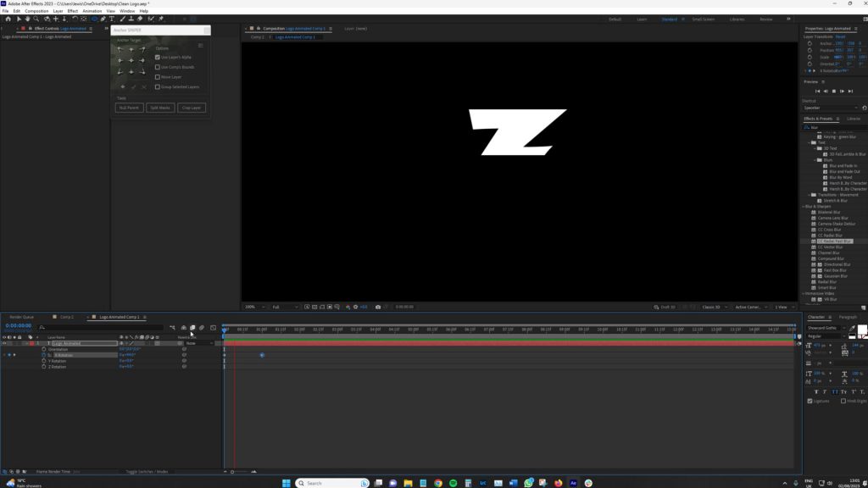Click Crop Layer button
The height and width of the screenshot is (488, 868).
(x=192, y=108)
